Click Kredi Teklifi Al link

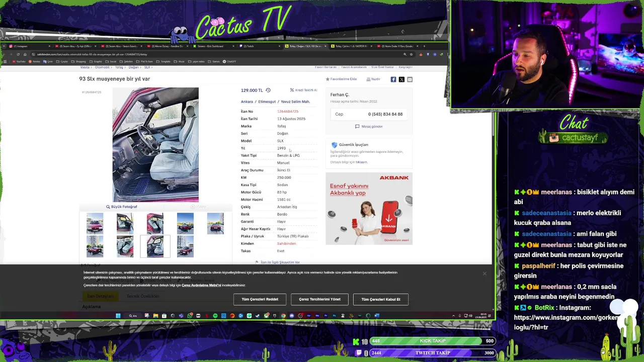303,90
